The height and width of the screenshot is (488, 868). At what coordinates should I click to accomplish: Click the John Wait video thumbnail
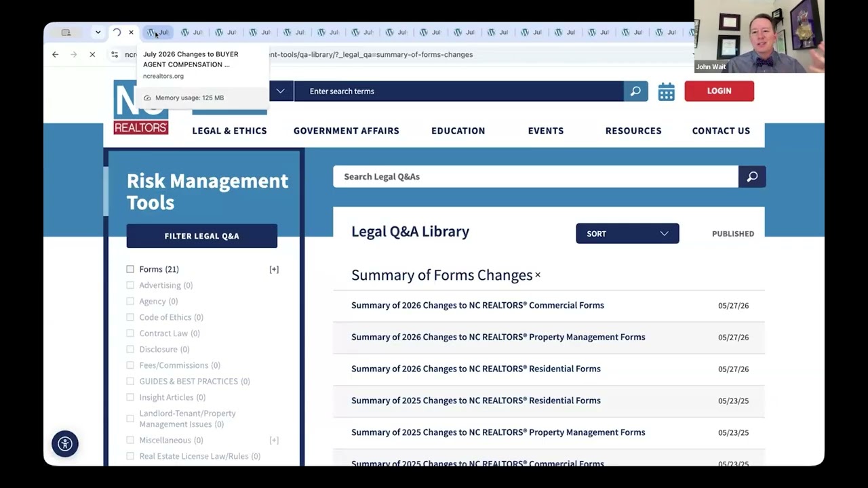759,37
